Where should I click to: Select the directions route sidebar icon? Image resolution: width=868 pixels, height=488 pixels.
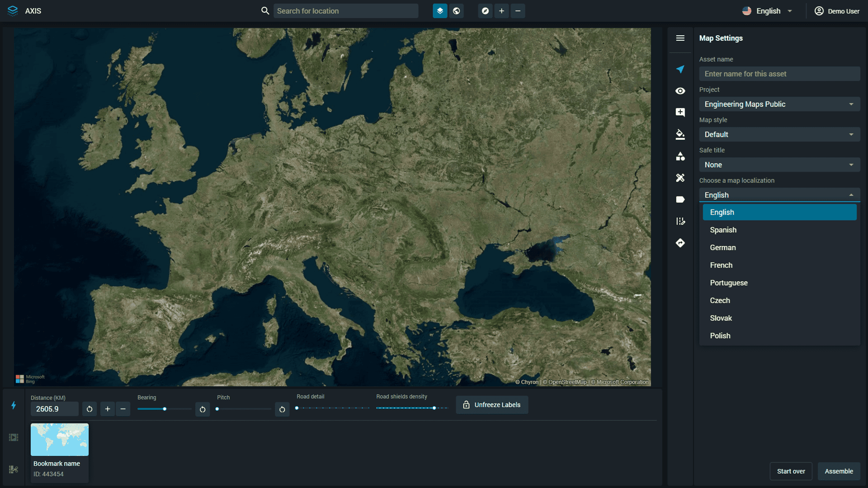(x=680, y=243)
